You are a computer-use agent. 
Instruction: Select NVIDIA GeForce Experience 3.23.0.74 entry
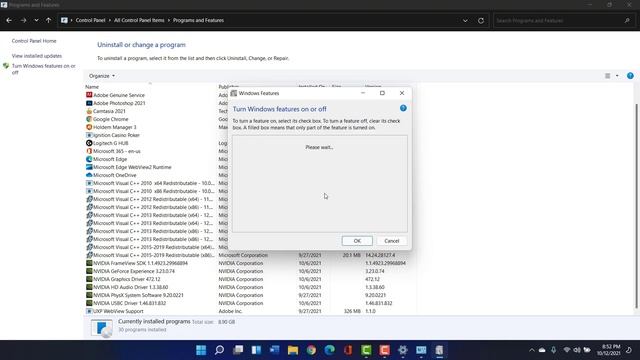tap(134, 271)
